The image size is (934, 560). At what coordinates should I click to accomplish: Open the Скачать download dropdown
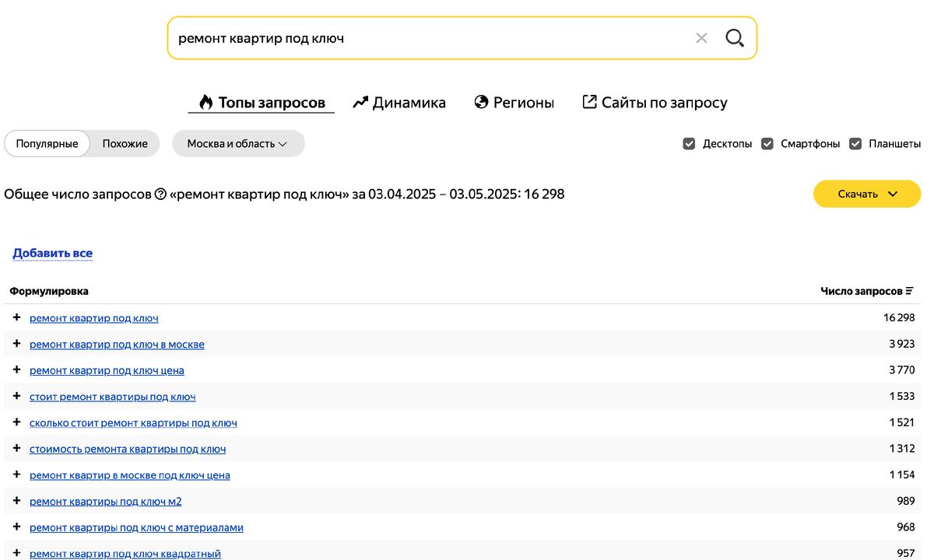pyautogui.click(x=867, y=194)
